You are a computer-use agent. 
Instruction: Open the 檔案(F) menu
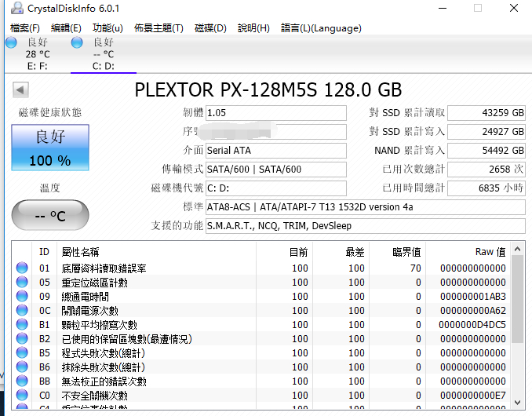click(25, 27)
